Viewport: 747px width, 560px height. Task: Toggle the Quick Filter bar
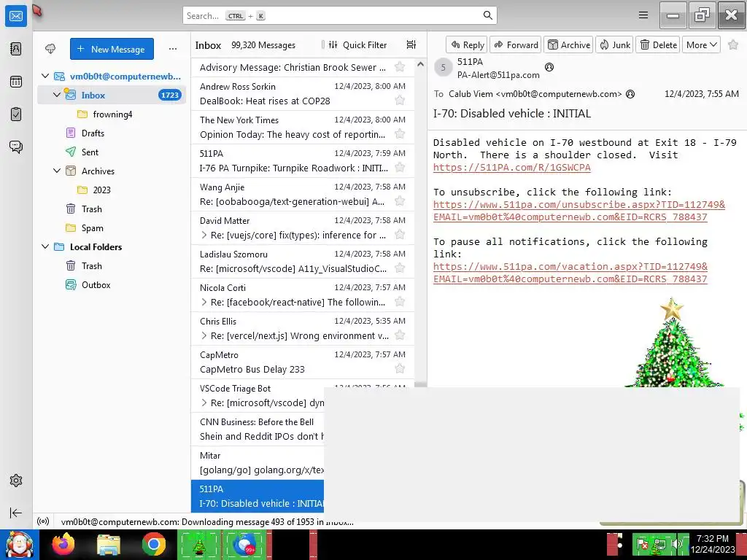pyautogui.click(x=357, y=44)
